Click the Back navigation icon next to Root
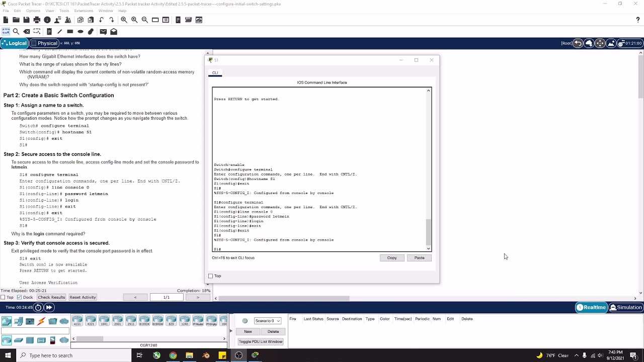Screen dimensions: 644x362 (x=578, y=43)
